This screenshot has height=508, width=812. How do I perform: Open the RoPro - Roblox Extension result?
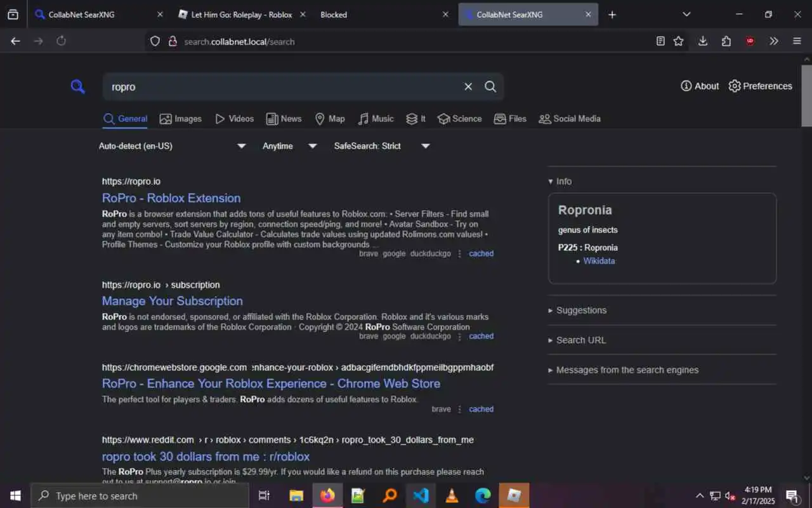(171, 198)
